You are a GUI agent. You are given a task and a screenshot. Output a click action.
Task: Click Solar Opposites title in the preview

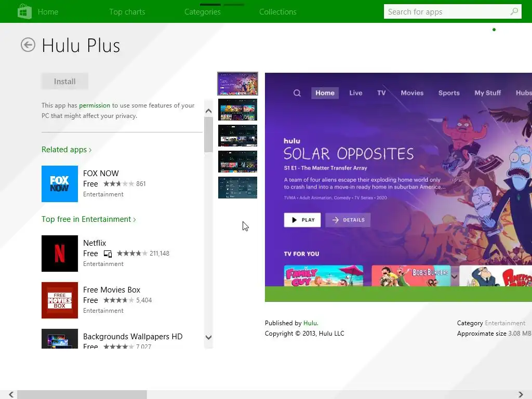pyautogui.click(x=349, y=154)
